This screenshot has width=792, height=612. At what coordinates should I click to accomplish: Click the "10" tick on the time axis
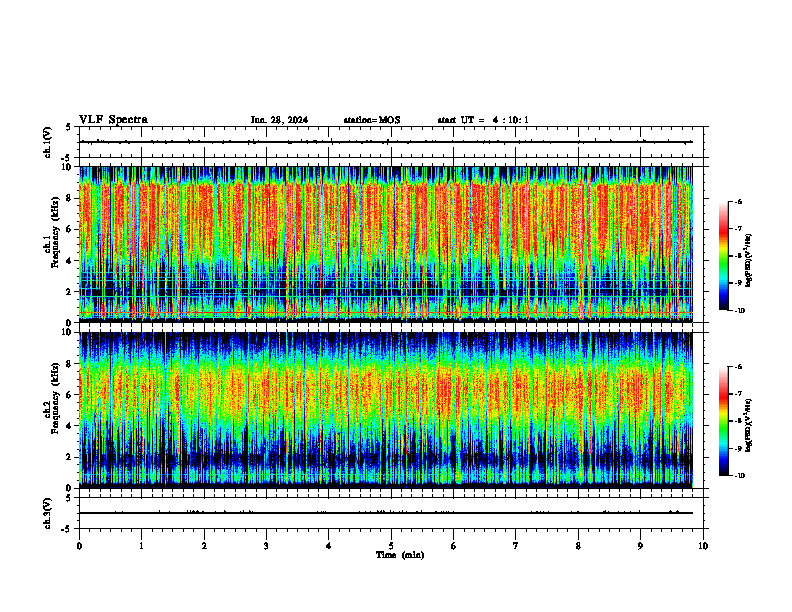point(703,546)
